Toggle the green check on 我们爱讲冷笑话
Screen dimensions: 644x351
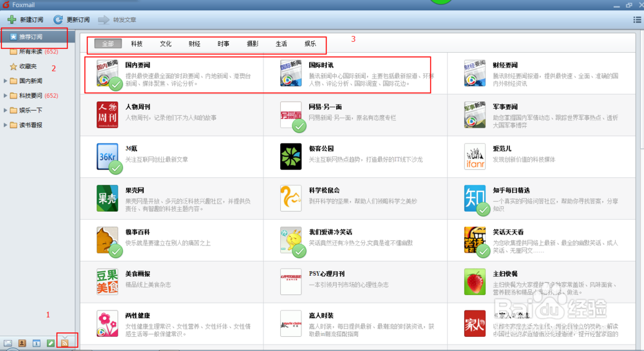299,251
